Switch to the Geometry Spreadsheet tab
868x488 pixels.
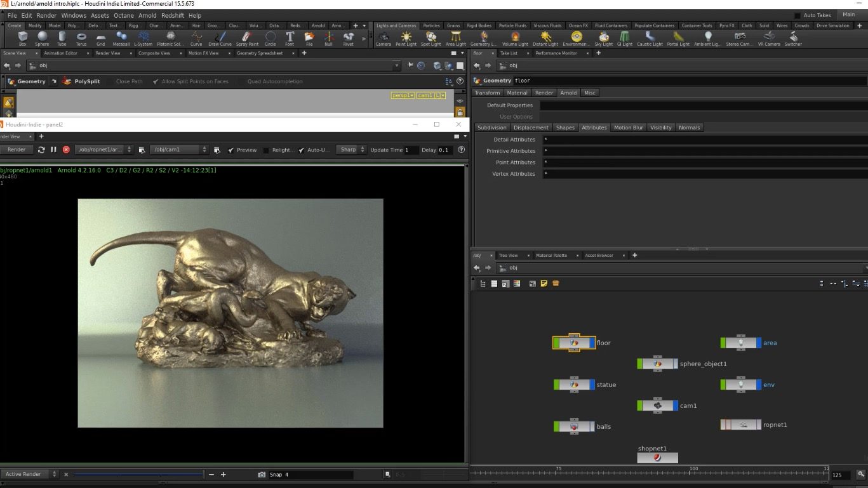(x=260, y=53)
